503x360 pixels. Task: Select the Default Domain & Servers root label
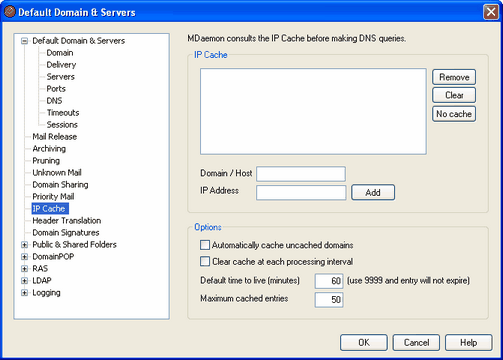79,41
